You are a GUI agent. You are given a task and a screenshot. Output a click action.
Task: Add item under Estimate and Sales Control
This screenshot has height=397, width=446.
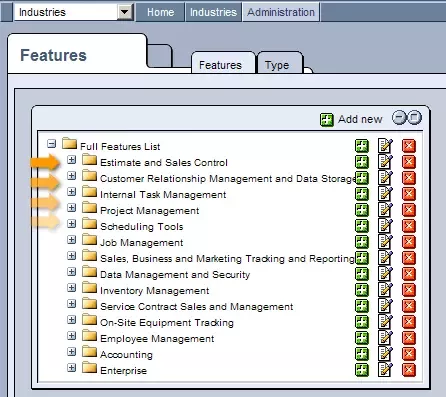click(x=362, y=162)
